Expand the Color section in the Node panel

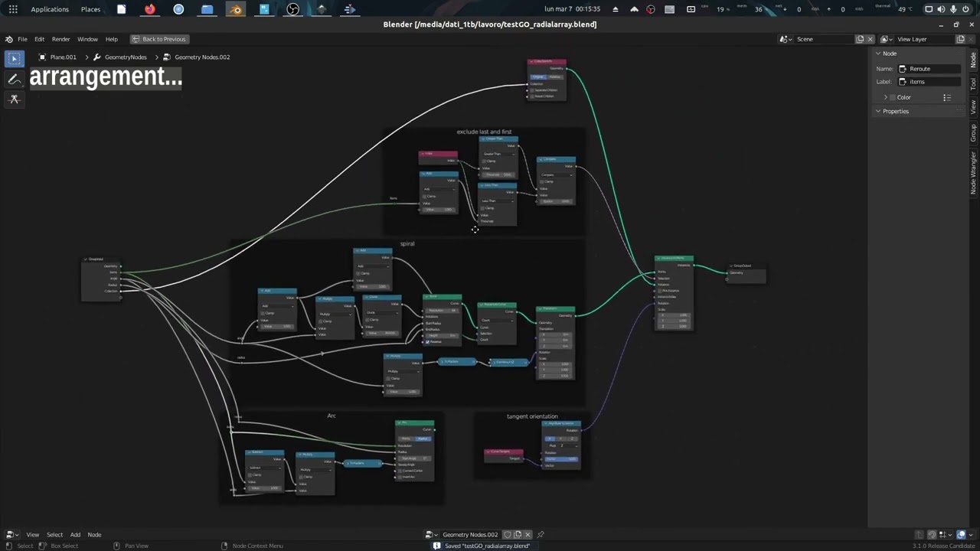pos(886,97)
